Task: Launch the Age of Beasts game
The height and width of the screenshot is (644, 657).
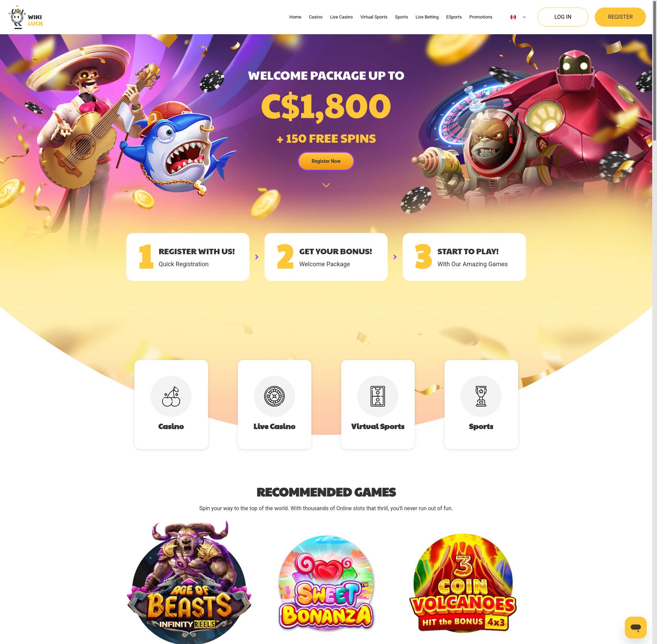Action: click(189, 582)
